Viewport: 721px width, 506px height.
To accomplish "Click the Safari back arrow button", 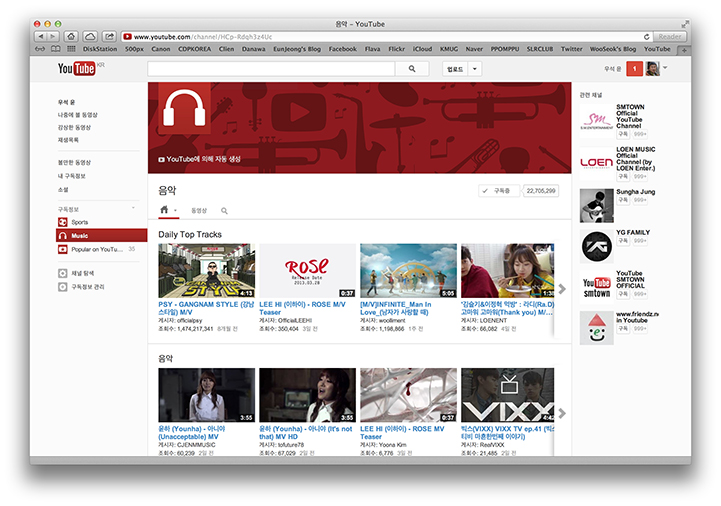I will (x=41, y=36).
